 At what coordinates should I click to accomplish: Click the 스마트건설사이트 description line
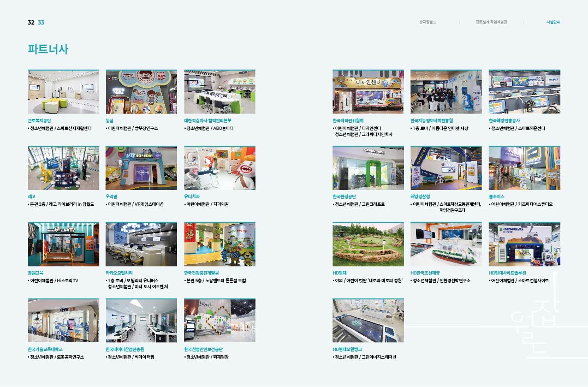pyautogui.click(x=519, y=281)
